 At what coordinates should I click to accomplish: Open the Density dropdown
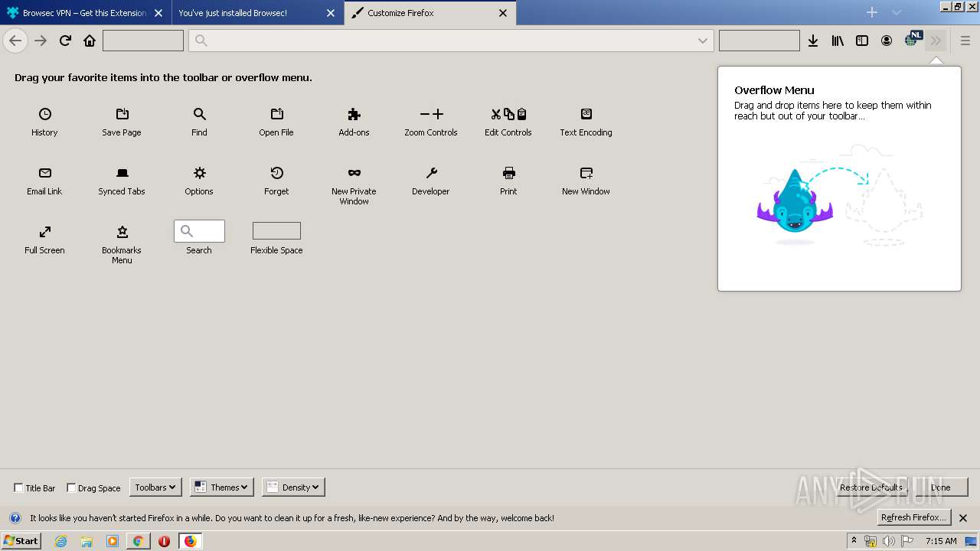(293, 487)
